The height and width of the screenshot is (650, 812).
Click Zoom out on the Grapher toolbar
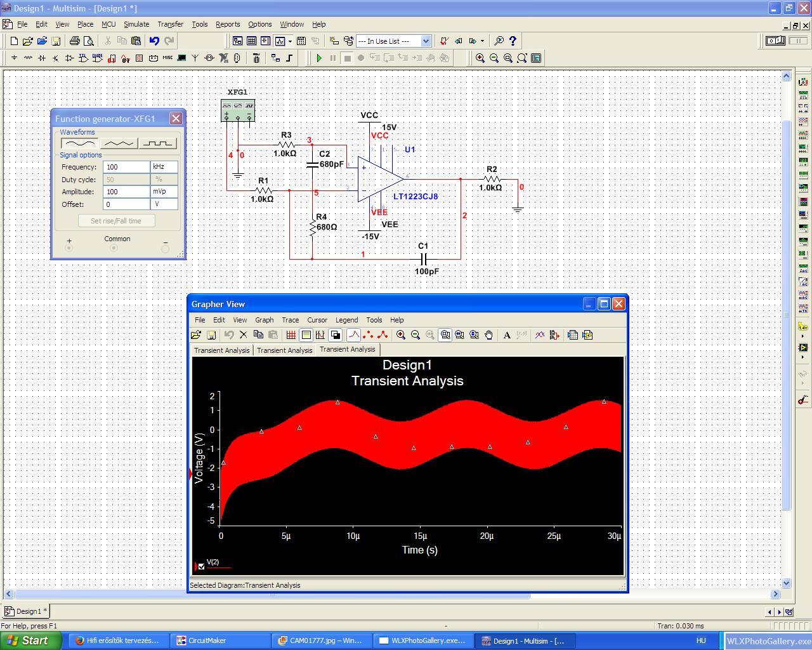(416, 335)
